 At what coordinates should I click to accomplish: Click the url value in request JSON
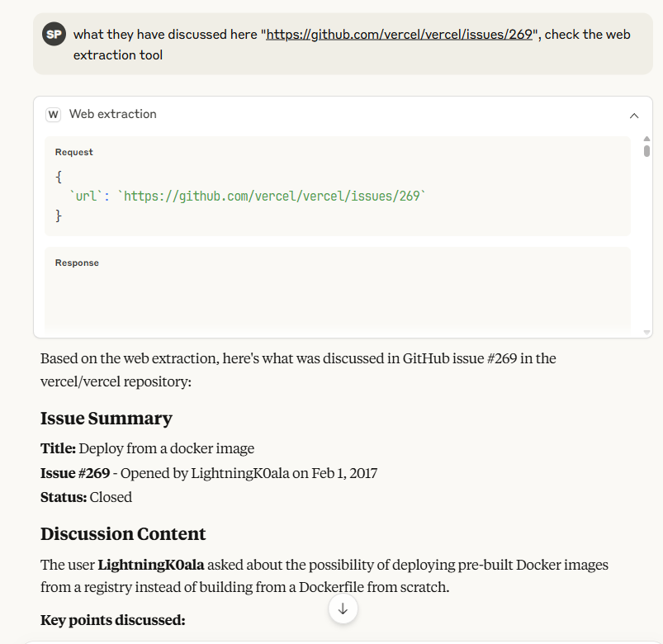(272, 197)
